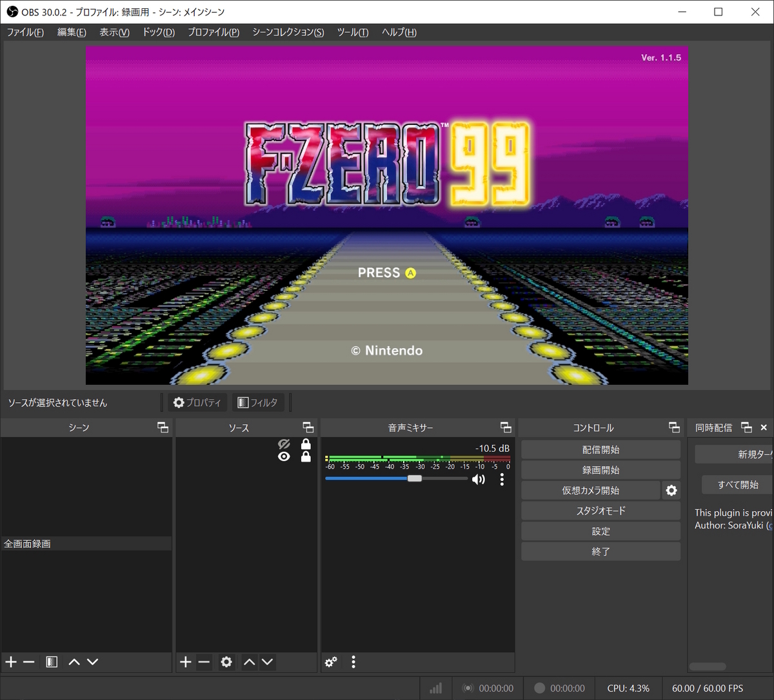Show the hidden source via crossed-eye icon

coord(284,444)
